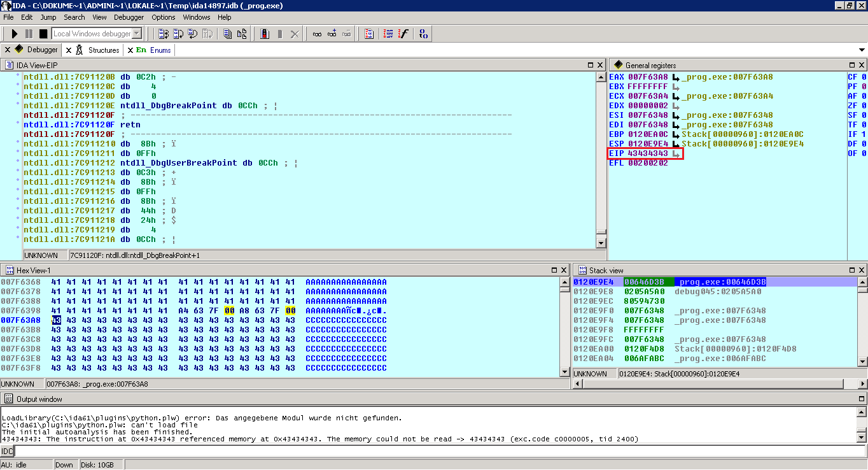868x470 pixels.
Task: Close the Enums tab with its X
Action: (130, 50)
